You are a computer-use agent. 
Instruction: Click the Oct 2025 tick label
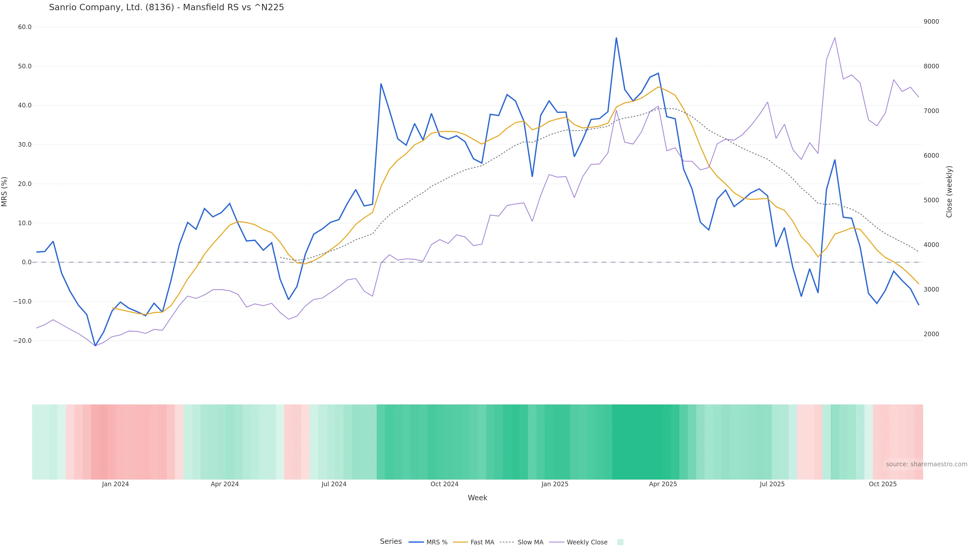point(883,484)
